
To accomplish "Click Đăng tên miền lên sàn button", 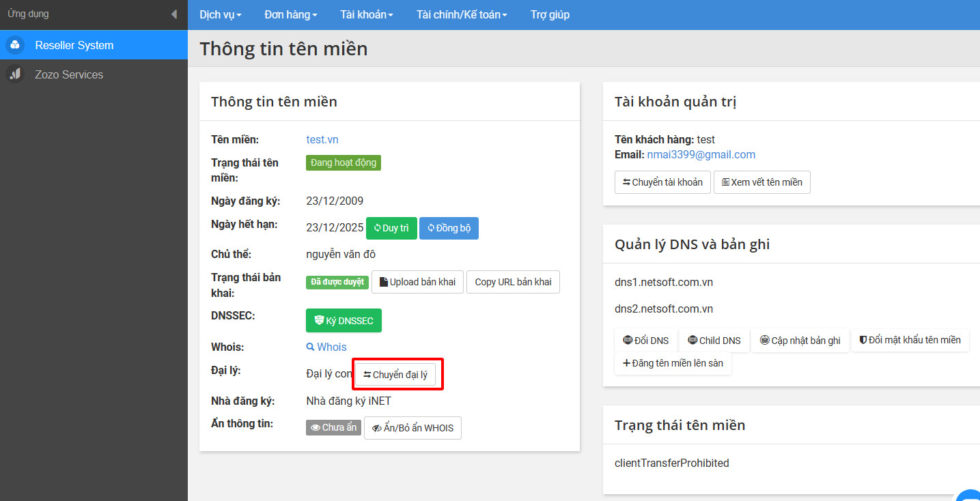I will 673,363.
